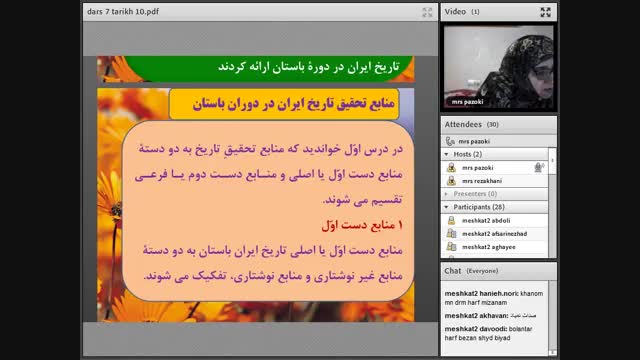Collapse the Hosts (2) group
Image resolution: width=640 pixels, height=360 pixels.
coord(447,154)
